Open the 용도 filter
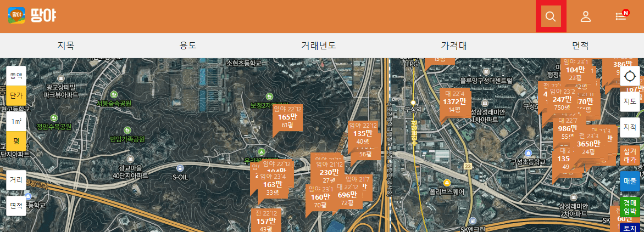Image resolution: width=644 pixels, height=232 pixels. tap(188, 46)
